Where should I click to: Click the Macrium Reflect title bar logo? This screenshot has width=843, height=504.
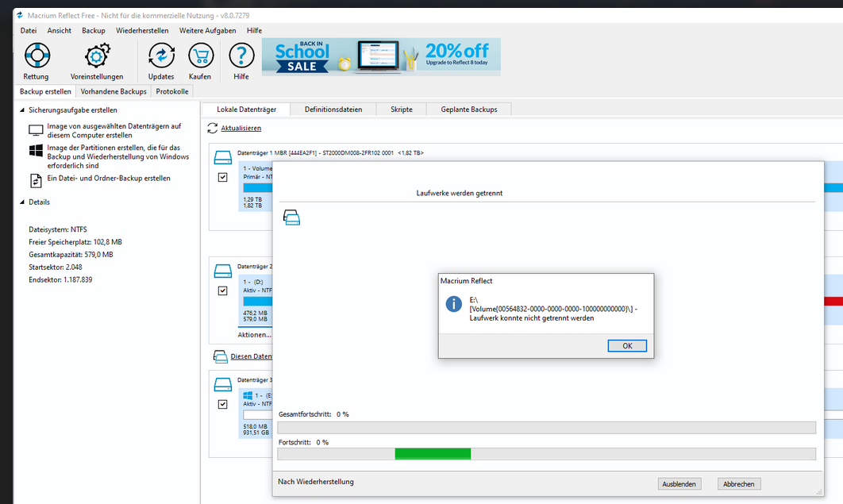20,16
